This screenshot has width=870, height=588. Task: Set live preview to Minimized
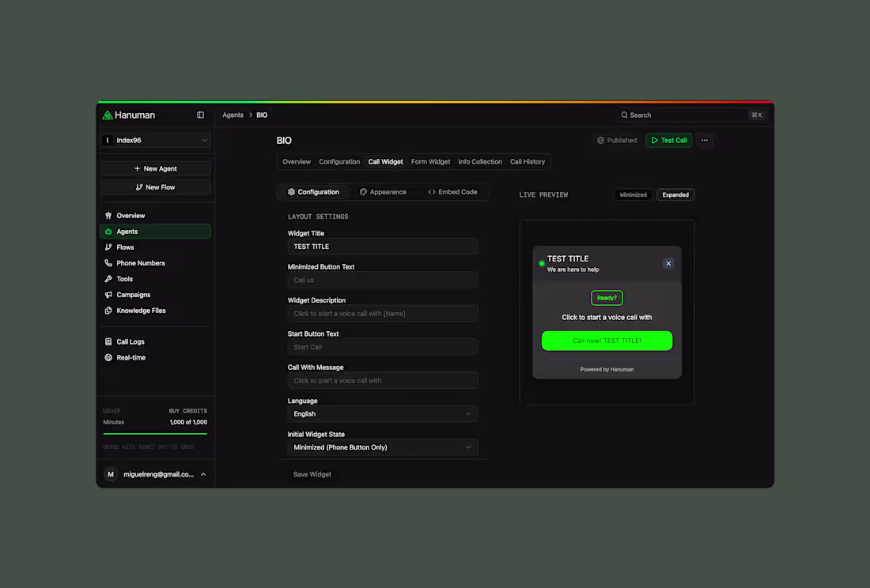coord(633,195)
